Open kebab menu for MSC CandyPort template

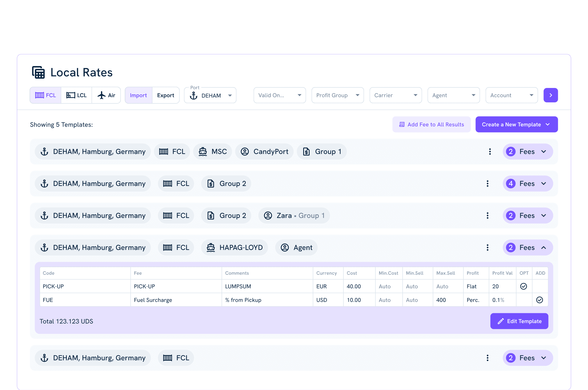[x=490, y=152]
